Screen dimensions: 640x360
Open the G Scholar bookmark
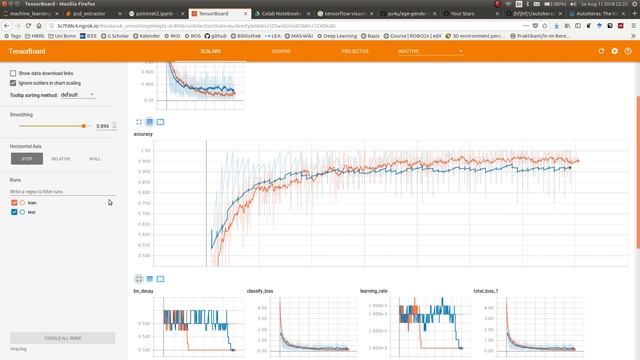pos(115,36)
